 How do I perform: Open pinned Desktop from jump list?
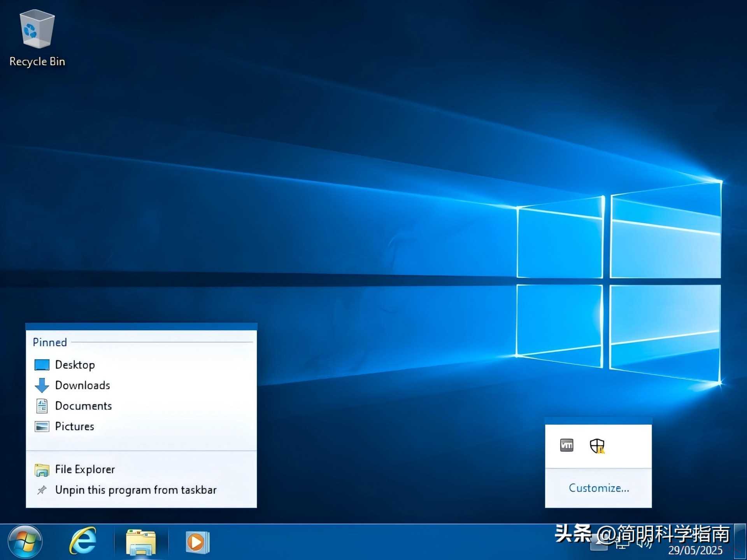coord(75,365)
